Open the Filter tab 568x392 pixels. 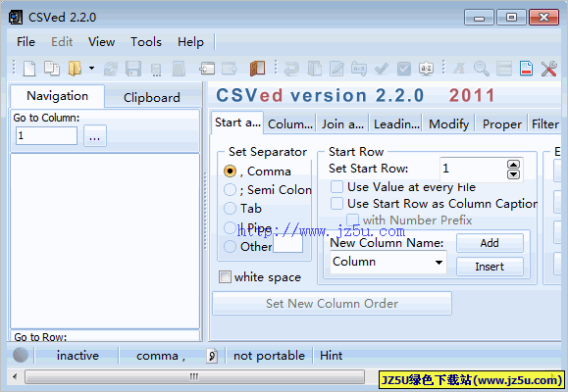click(x=544, y=124)
